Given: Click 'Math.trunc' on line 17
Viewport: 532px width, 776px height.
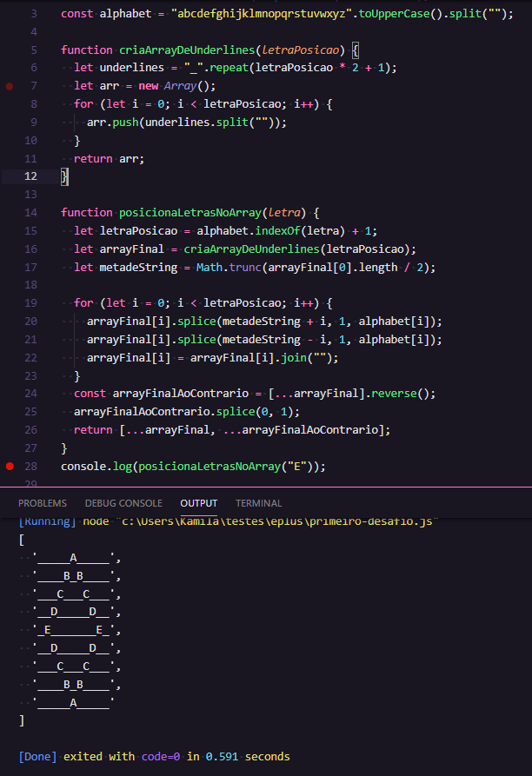Looking at the screenshot, I should [x=229, y=268].
